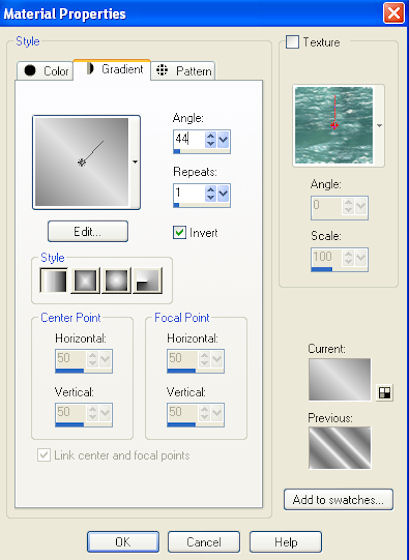Select the Rectangular gradient style icon
The image size is (409, 560).
pyautogui.click(x=85, y=280)
